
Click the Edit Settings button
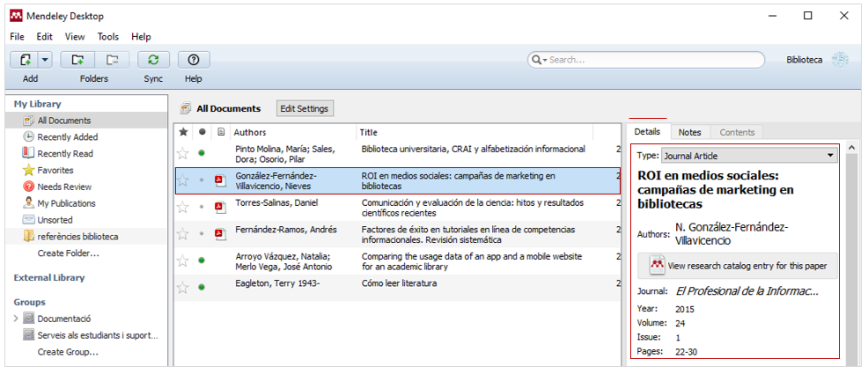[305, 108]
